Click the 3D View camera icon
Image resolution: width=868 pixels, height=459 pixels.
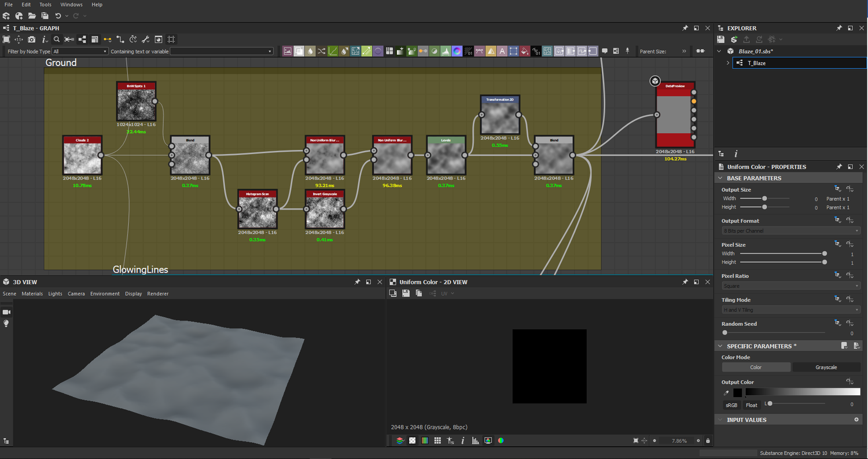click(6, 312)
